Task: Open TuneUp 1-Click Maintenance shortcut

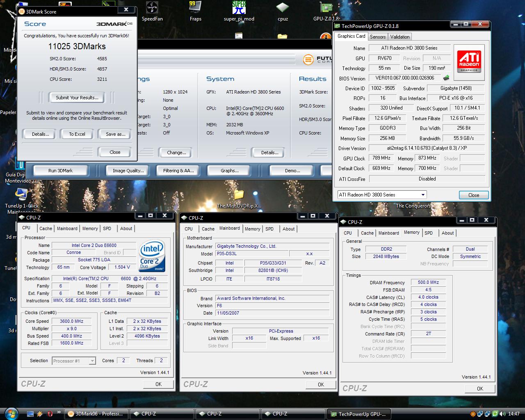Action: pyautogui.click(x=21, y=201)
